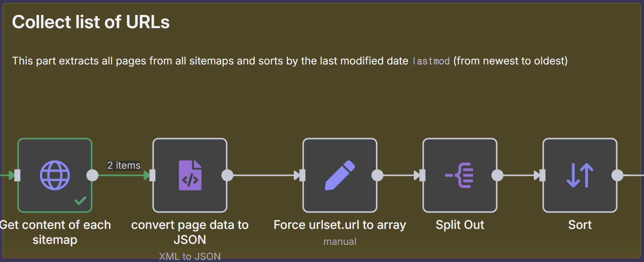Click output connector of Split Out node
This screenshot has height=262, width=644.
[x=498, y=175]
